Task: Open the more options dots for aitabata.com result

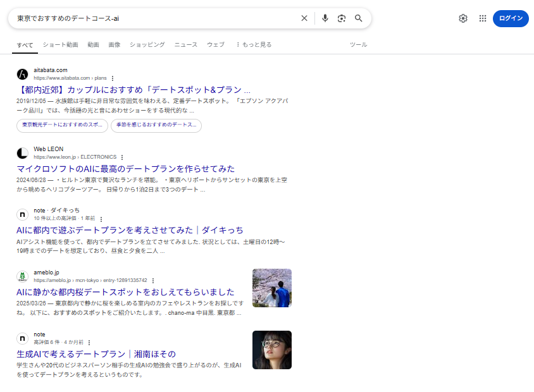Action: (113, 78)
